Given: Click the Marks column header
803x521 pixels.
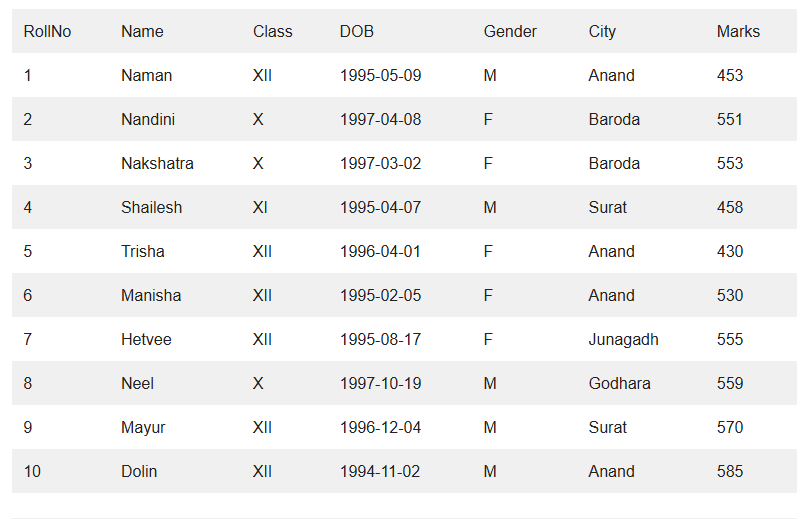Looking at the screenshot, I should pos(738,31).
